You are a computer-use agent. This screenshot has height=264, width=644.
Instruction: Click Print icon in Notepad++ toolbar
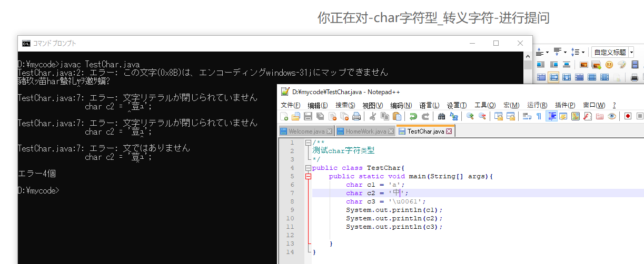[356, 116]
